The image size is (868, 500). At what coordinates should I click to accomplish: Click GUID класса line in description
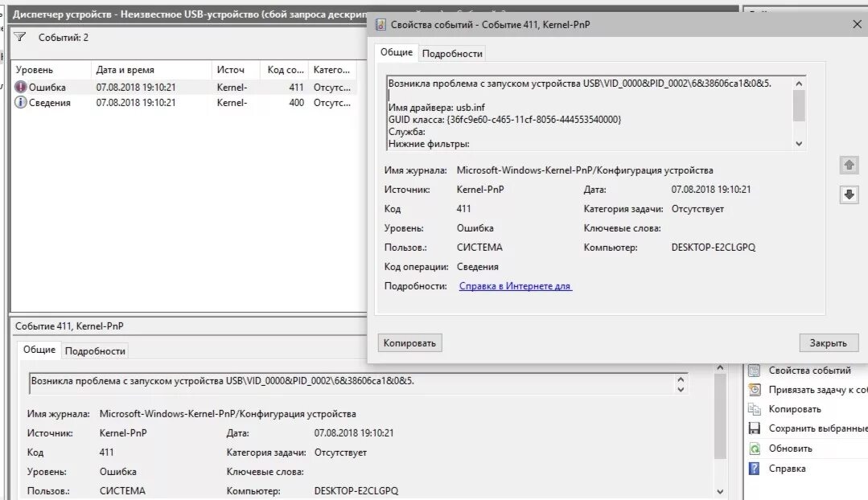coord(504,120)
